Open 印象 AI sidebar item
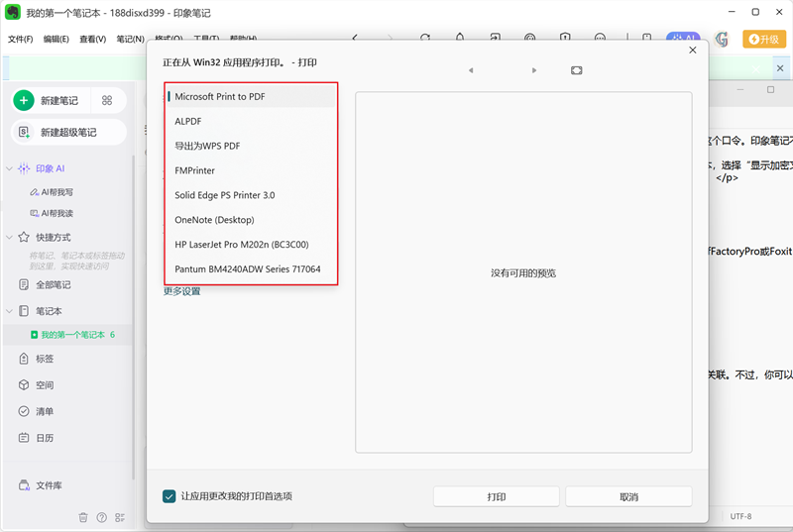 50,168
